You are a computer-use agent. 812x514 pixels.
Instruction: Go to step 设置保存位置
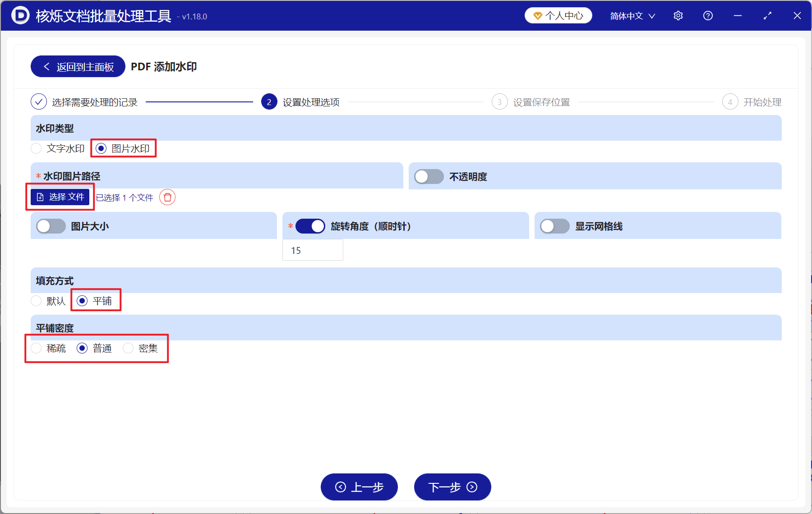pyautogui.click(x=541, y=102)
